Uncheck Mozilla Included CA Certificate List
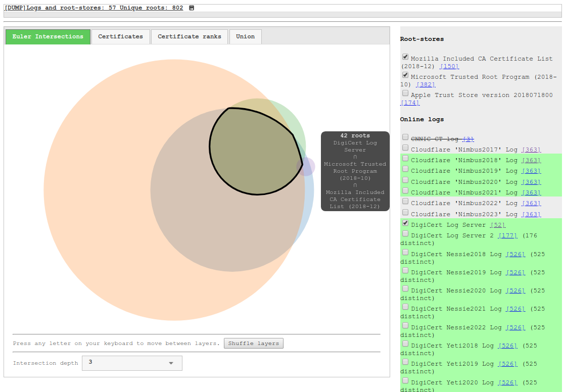 click(x=405, y=57)
